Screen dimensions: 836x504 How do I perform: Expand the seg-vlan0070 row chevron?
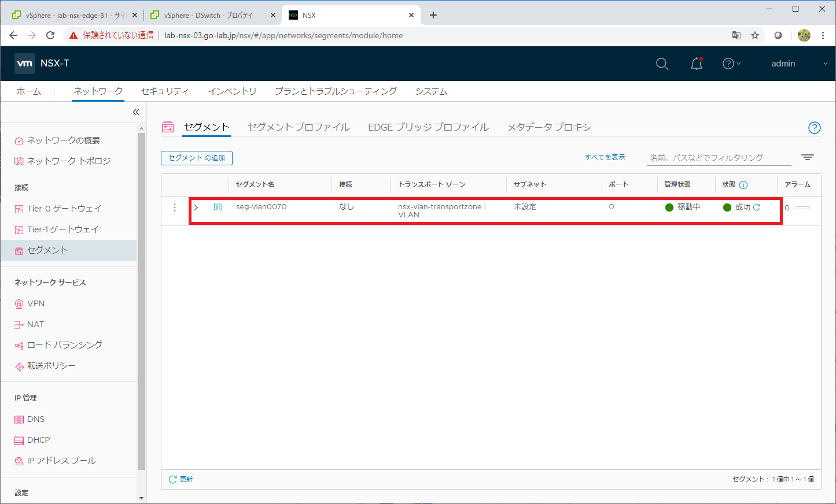[x=196, y=207]
